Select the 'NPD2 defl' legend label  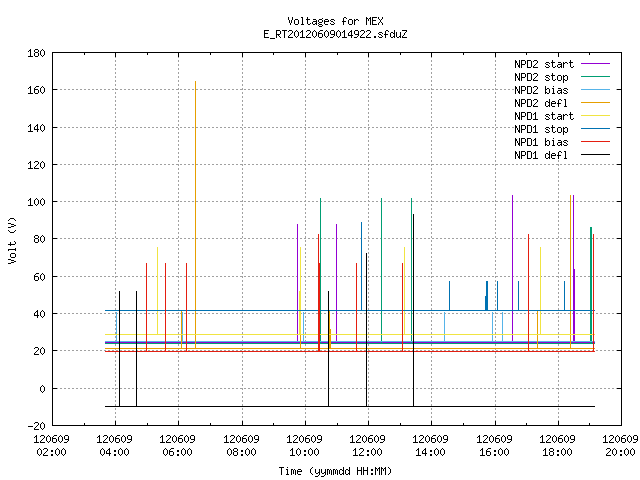pos(541,103)
